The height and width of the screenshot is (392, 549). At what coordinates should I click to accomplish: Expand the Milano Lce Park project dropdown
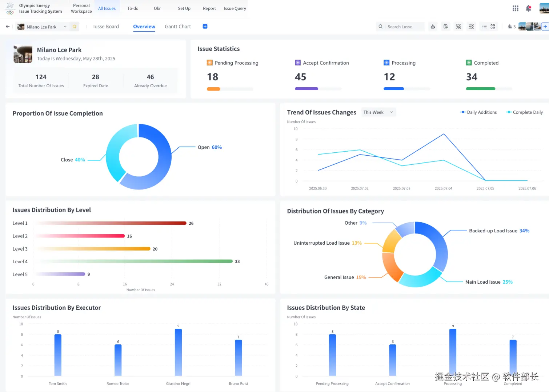[65, 27]
